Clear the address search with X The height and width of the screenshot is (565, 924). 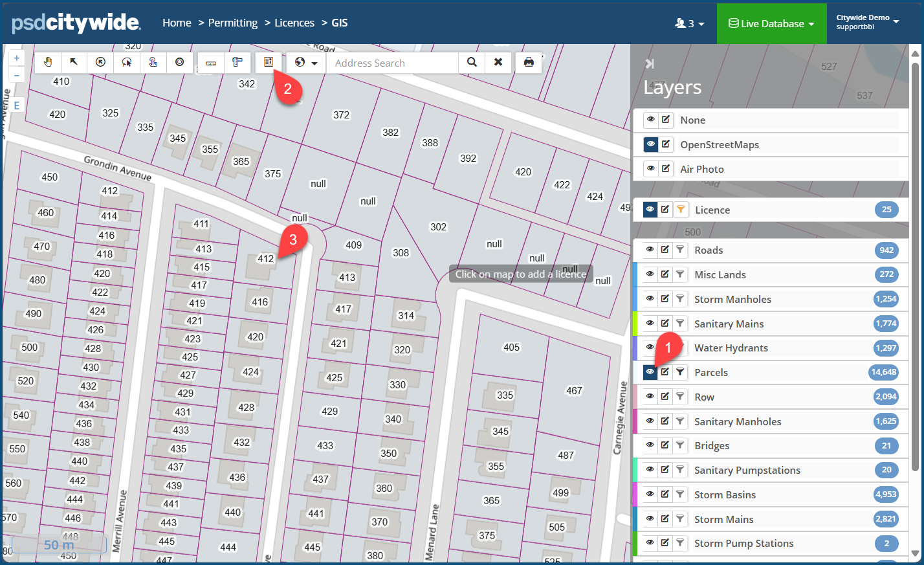(498, 63)
